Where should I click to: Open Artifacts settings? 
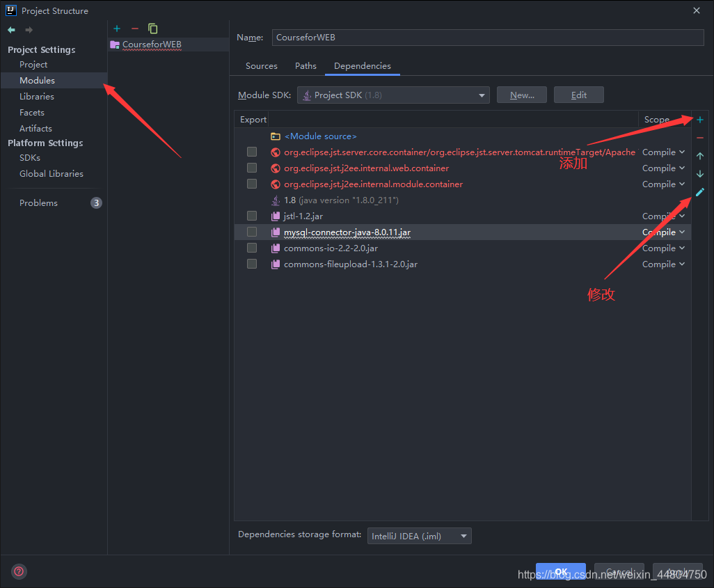click(35, 129)
